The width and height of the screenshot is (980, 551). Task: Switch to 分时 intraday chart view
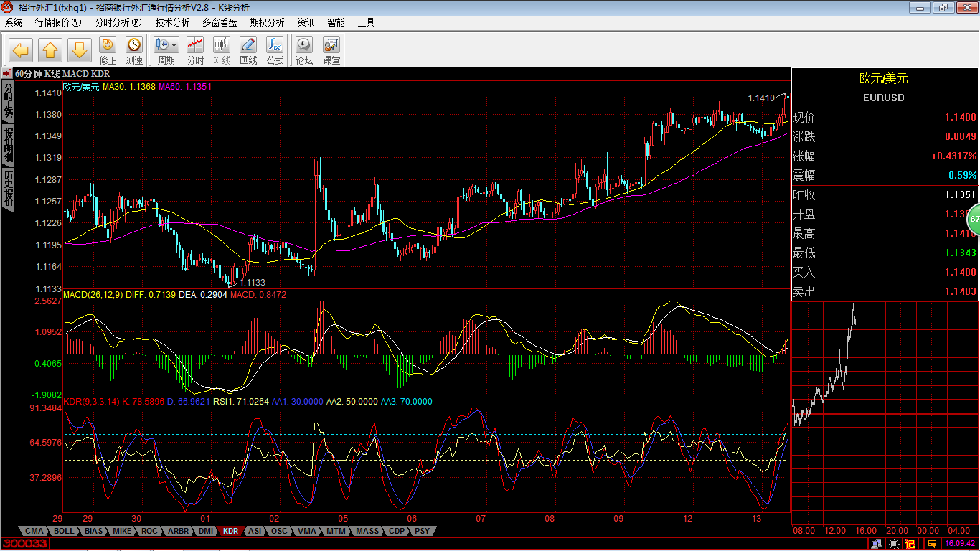[195, 50]
